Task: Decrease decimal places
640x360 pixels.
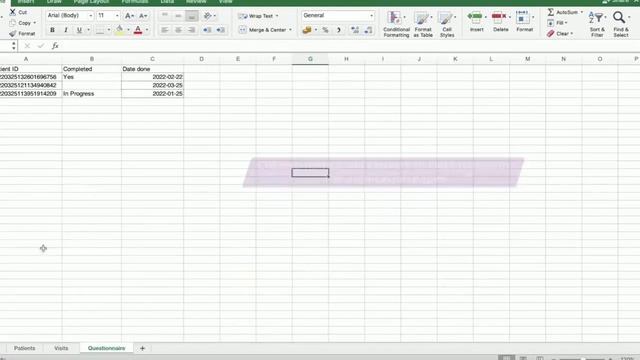Action: 368,30
